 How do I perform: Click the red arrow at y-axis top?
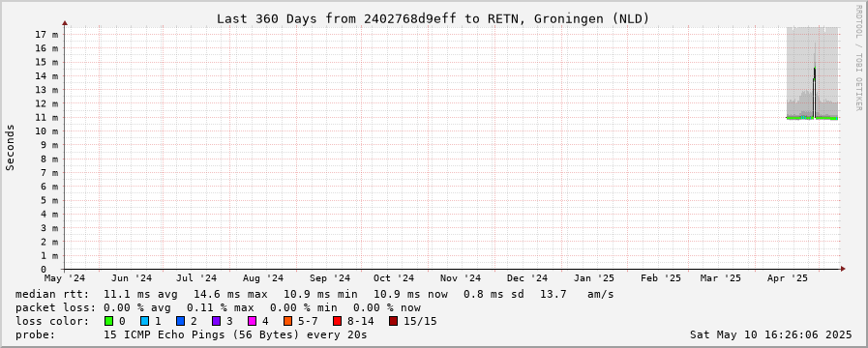click(x=65, y=23)
